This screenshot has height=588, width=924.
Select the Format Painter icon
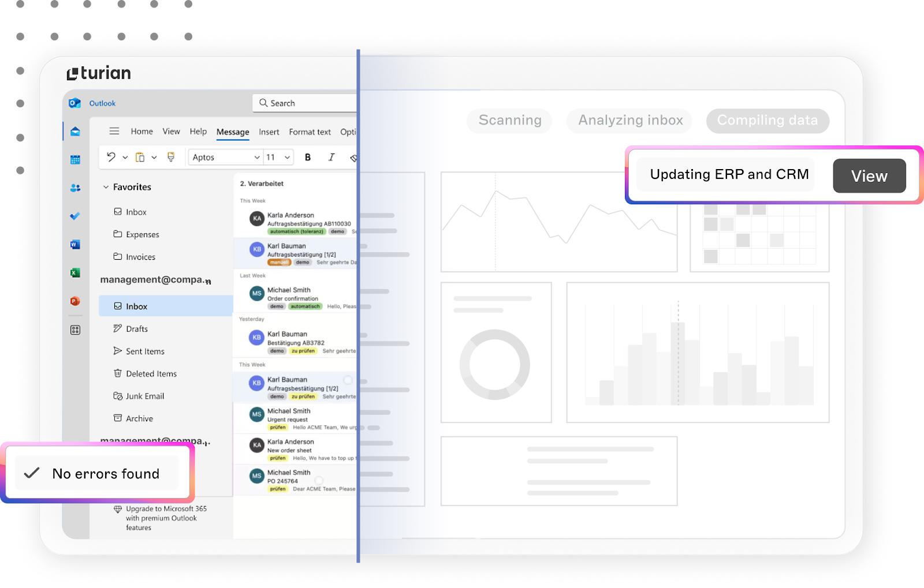point(171,157)
